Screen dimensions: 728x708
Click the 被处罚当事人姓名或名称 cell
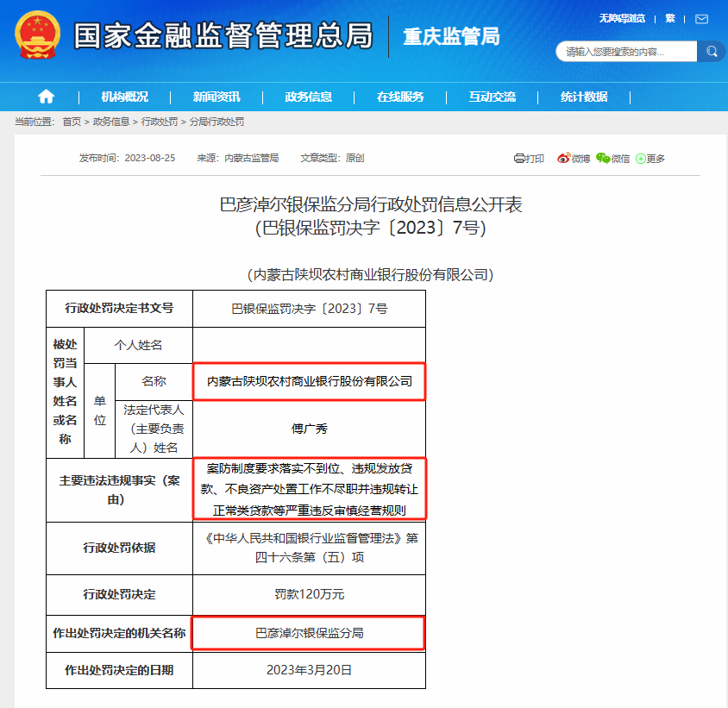[65, 392]
